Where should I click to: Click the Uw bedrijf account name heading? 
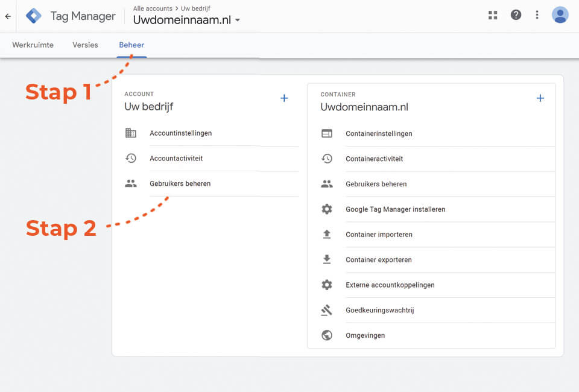click(x=149, y=107)
